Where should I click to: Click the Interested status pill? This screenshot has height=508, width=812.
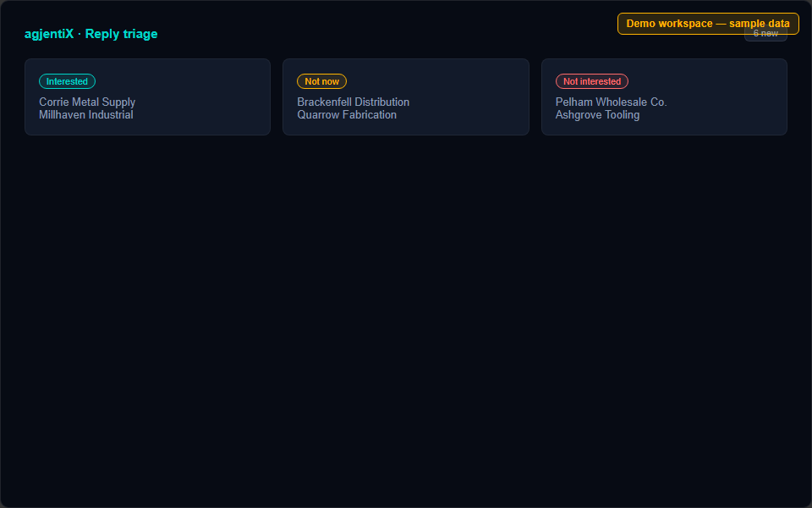67,81
